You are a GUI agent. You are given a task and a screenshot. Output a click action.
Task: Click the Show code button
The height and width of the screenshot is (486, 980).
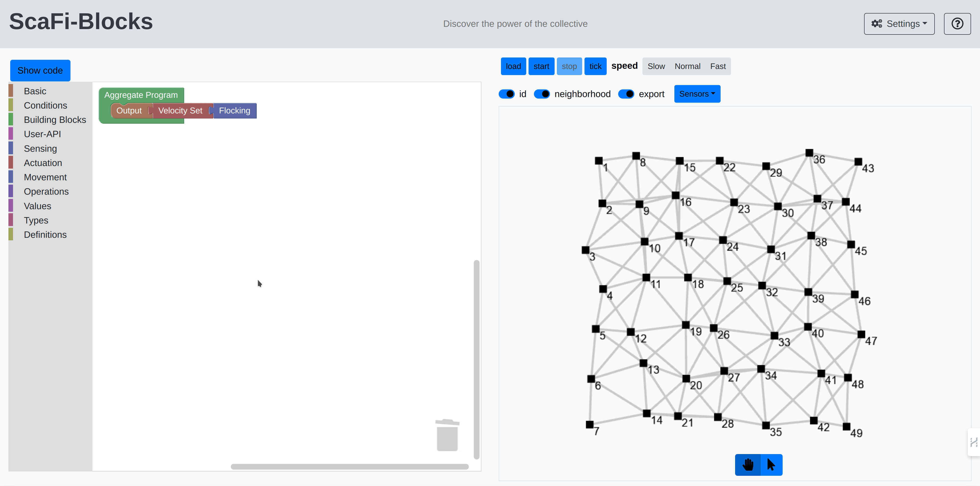coord(40,70)
